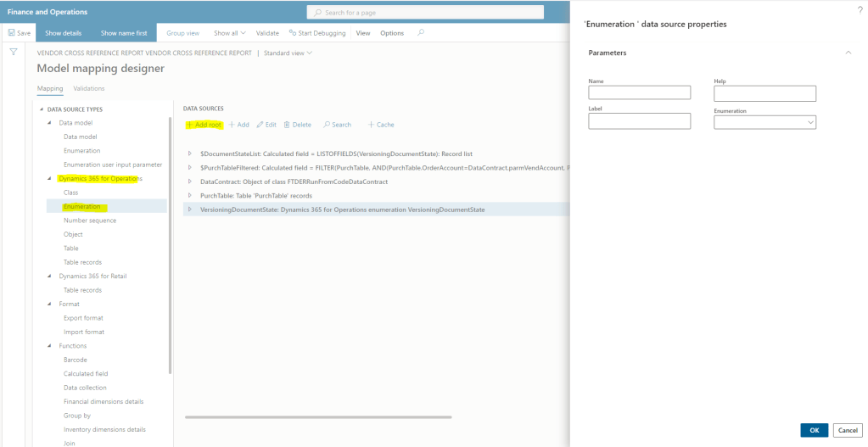Click the horizontal scrollbar under data sources
This screenshot has width=868, height=447.
pyautogui.click(x=339, y=416)
